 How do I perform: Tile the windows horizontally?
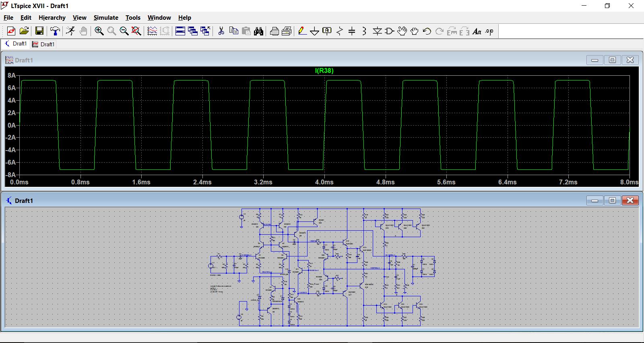[180, 31]
